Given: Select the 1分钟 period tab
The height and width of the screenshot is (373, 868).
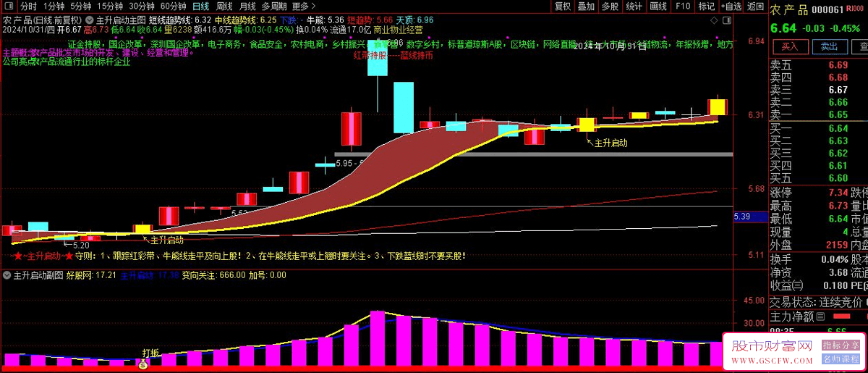Looking at the screenshot, I should pyautogui.click(x=54, y=7).
